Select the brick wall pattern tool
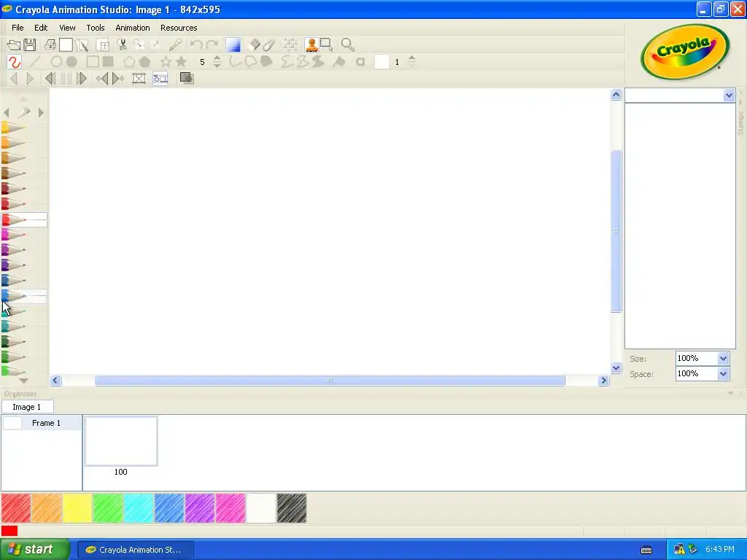747x560 pixels. click(289, 44)
